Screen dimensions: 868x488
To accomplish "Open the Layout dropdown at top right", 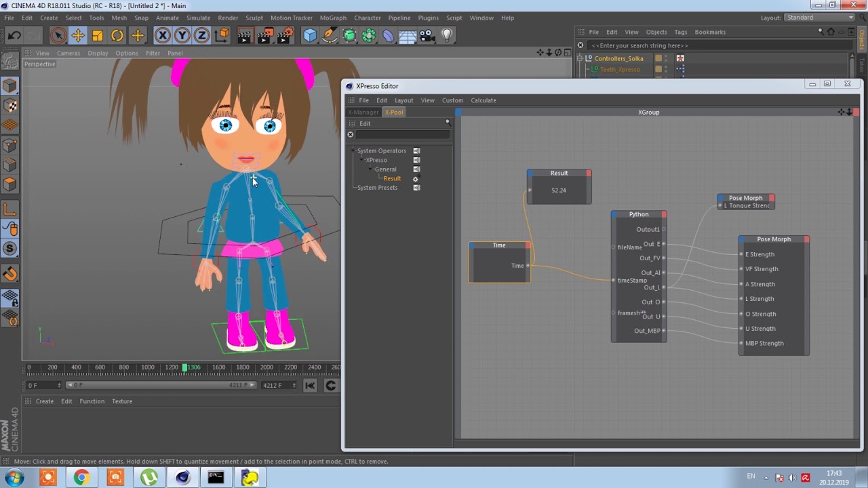I will (x=821, y=18).
